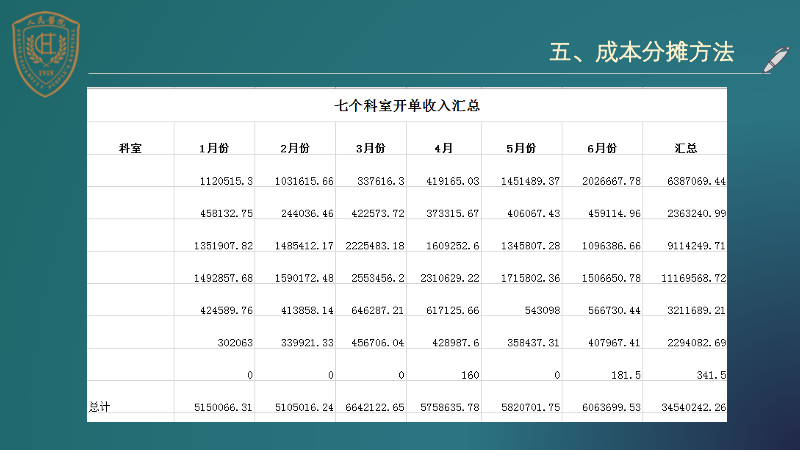Click the 科室 column header
The image size is (800, 450).
coord(130,148)
